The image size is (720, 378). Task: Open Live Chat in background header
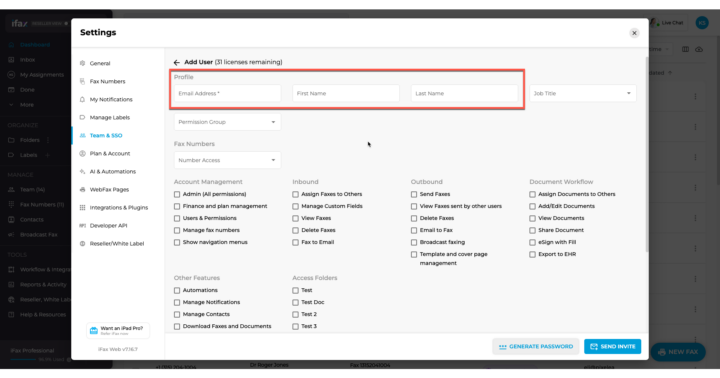(x=668, y=23)
